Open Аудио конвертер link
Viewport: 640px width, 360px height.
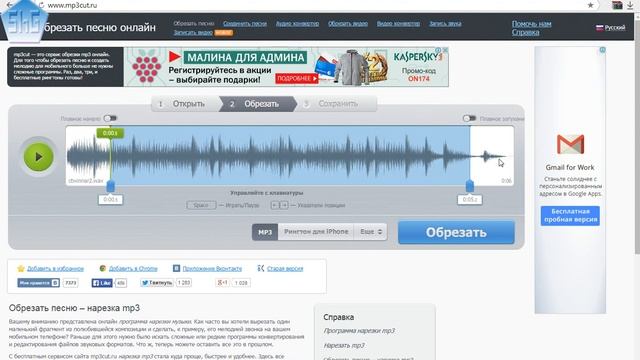click(x=297, y=24)
